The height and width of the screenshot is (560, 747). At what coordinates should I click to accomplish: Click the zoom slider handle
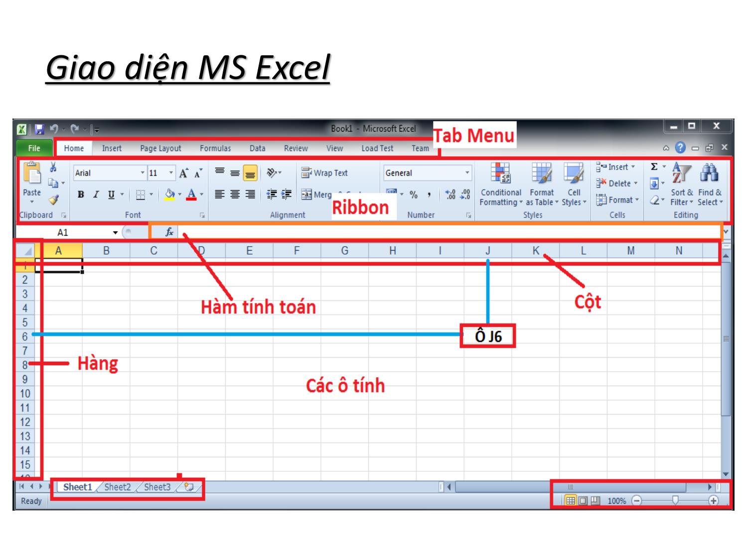tap(675, 500)
